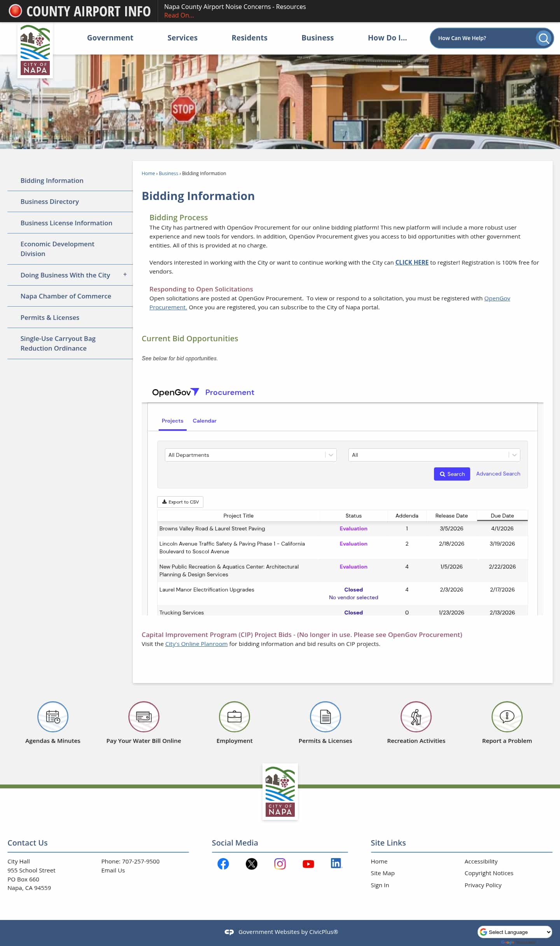
Task: Open Napa Chamber of Commerce in sidebar
Action: (x=66, y=296)
